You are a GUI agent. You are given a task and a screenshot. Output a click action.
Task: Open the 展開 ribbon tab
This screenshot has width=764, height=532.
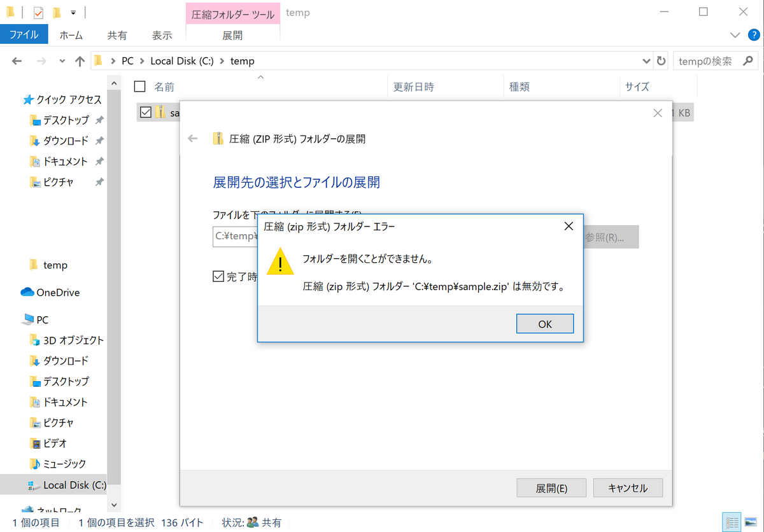[x=232, y=36]
